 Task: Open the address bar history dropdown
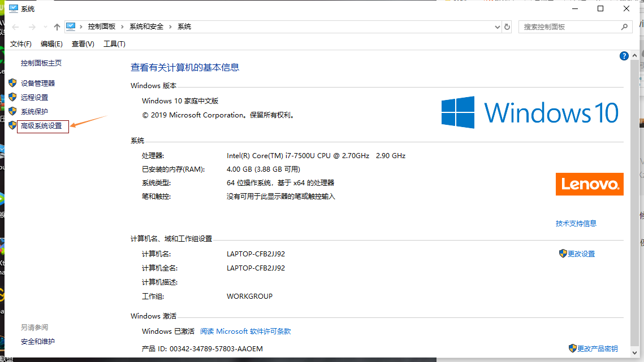point(498,27)
